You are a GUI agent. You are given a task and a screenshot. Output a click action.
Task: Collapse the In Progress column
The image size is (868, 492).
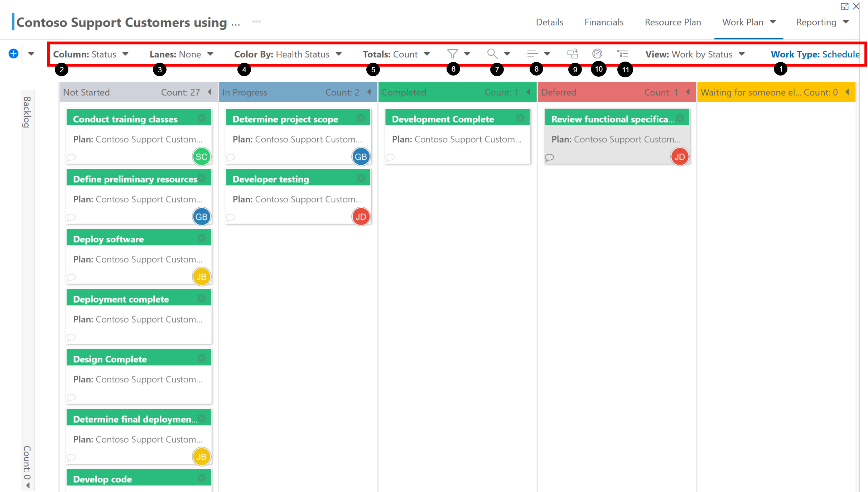pyautogui.click(x=369, y=92)
